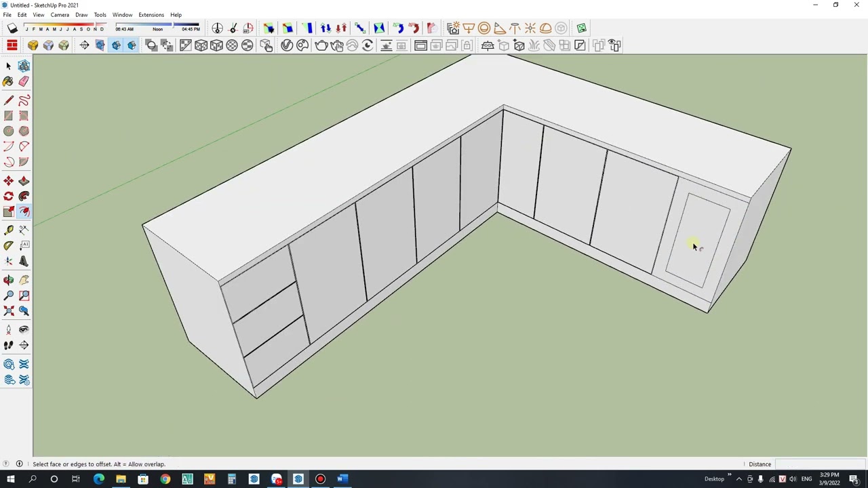
Task: Activate the Move tool
Action: (x=8, y=181)
